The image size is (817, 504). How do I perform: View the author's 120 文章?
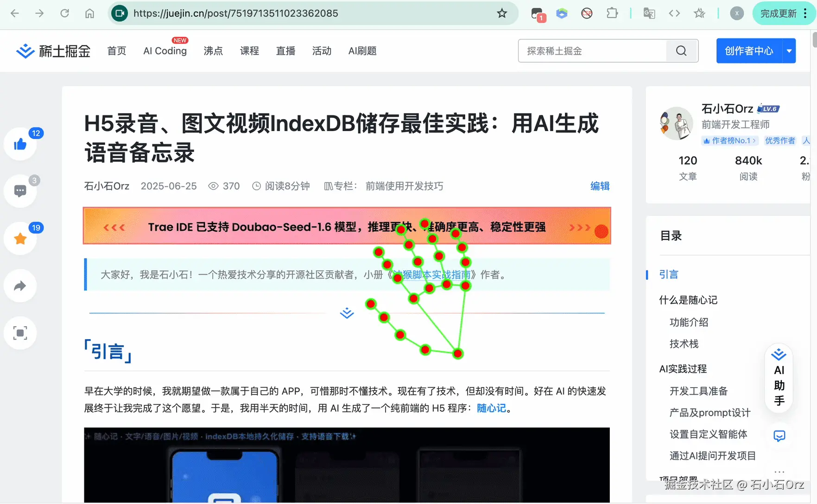688,168
